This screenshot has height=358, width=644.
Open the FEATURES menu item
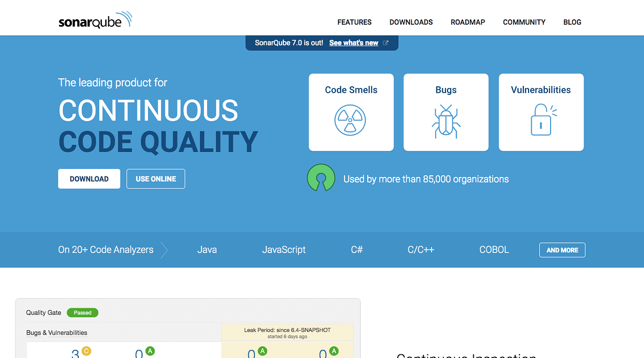click(354, 22)
